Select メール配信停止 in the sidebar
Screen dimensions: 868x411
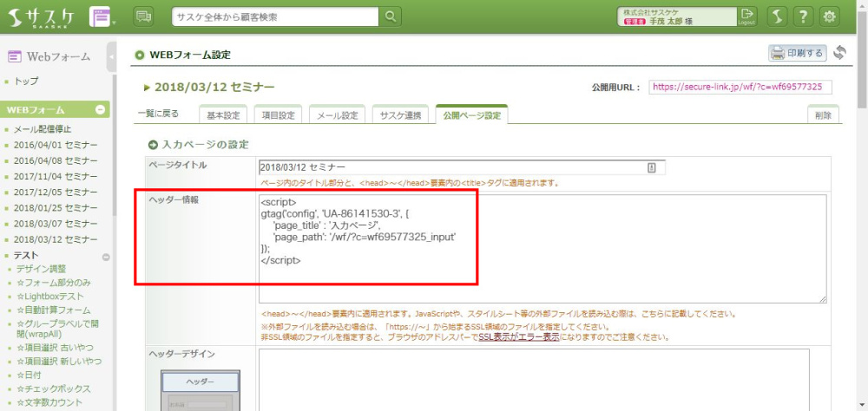pos(43,129)
